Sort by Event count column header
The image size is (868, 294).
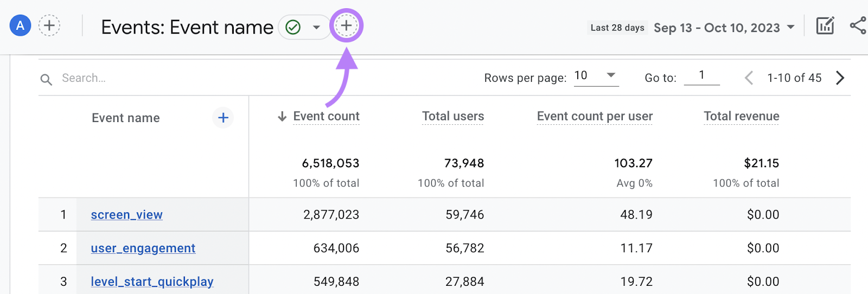click(x=326, y=116)
